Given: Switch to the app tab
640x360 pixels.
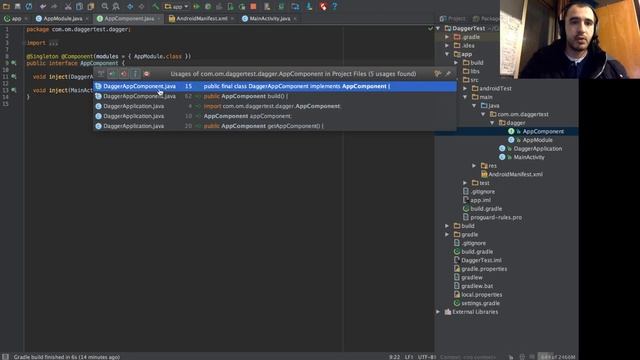Looking at the screenshot, I should [16, 19].
